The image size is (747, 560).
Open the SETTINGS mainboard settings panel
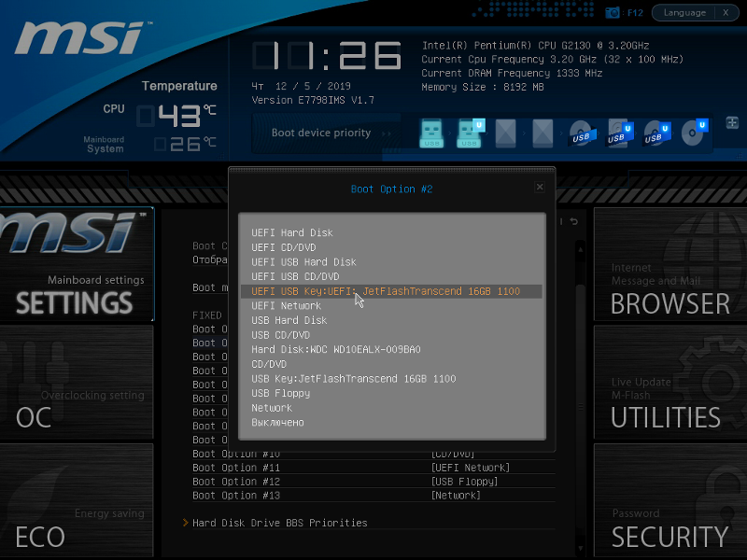77,265
